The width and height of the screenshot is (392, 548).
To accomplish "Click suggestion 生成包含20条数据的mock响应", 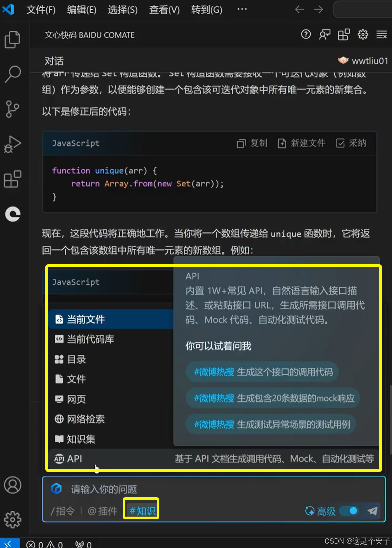I will pos(273,398).
